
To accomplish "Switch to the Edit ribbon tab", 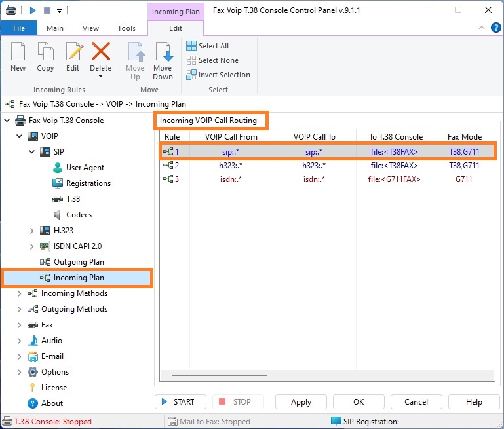I will [x=176, y=28].
